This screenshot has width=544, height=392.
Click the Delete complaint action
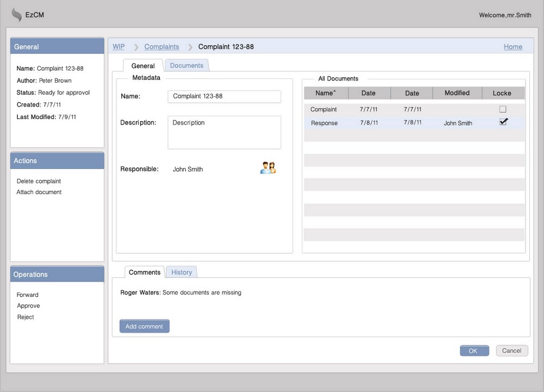[x=39, y=181]
